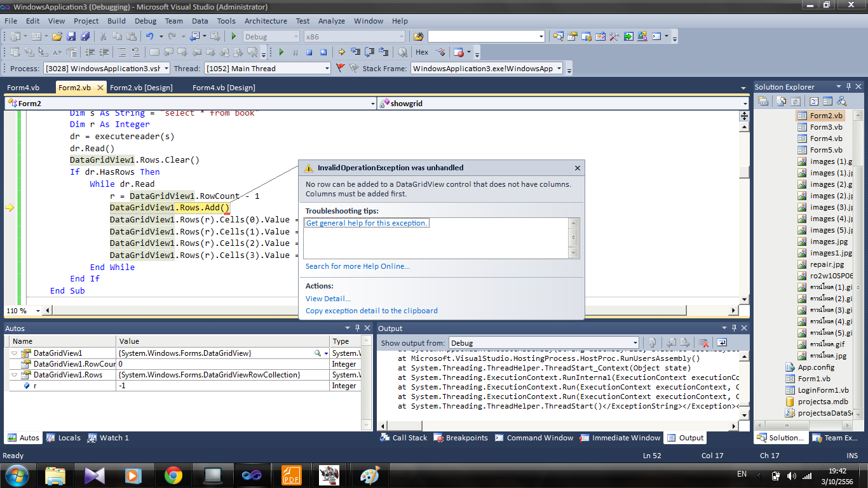The height and width of the screenshot is (488, 868).
Task: Open the Architecture menu
Action: [x=266, y=21]
